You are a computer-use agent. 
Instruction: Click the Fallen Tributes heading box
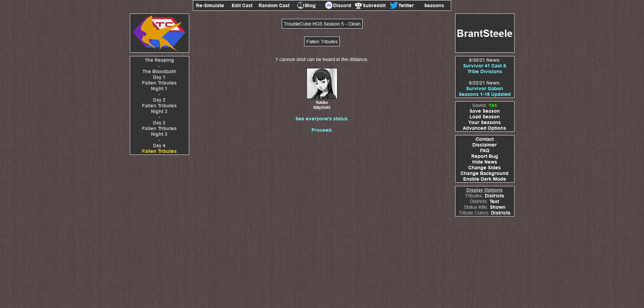point(322,42)
